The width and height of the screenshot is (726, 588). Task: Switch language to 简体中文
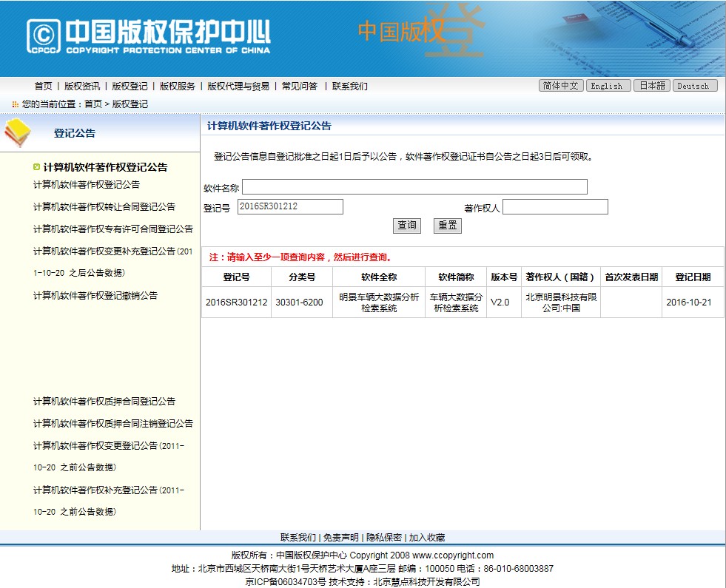coord(561,86)
